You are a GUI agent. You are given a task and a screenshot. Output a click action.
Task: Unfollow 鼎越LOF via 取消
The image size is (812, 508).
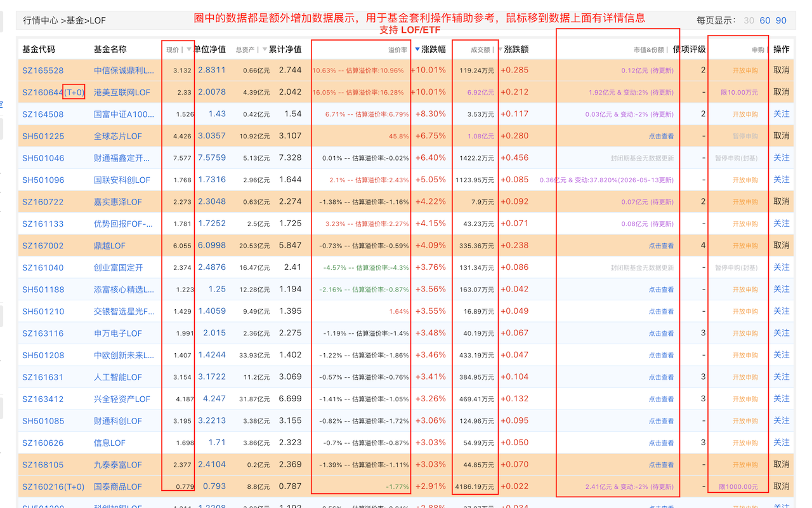[782, 245]
